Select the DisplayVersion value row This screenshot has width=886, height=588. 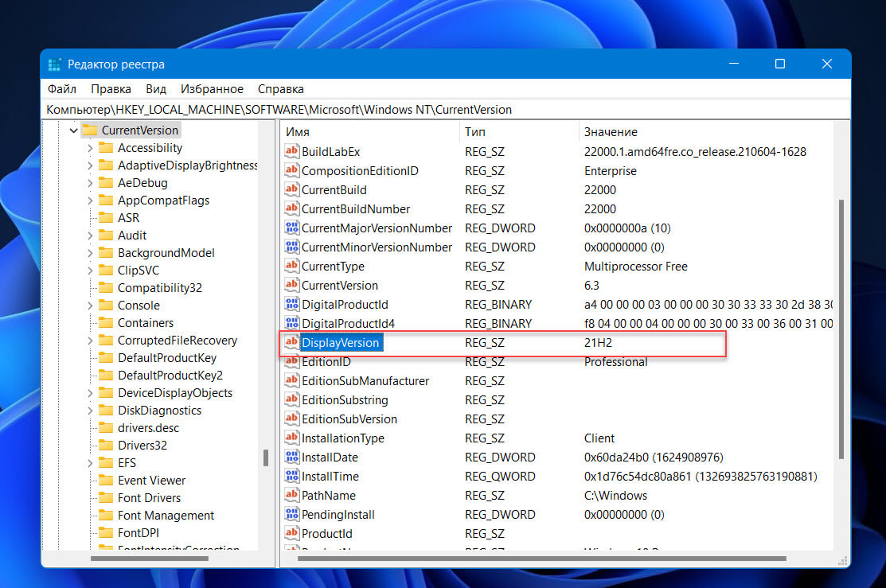tap(502, 342)
